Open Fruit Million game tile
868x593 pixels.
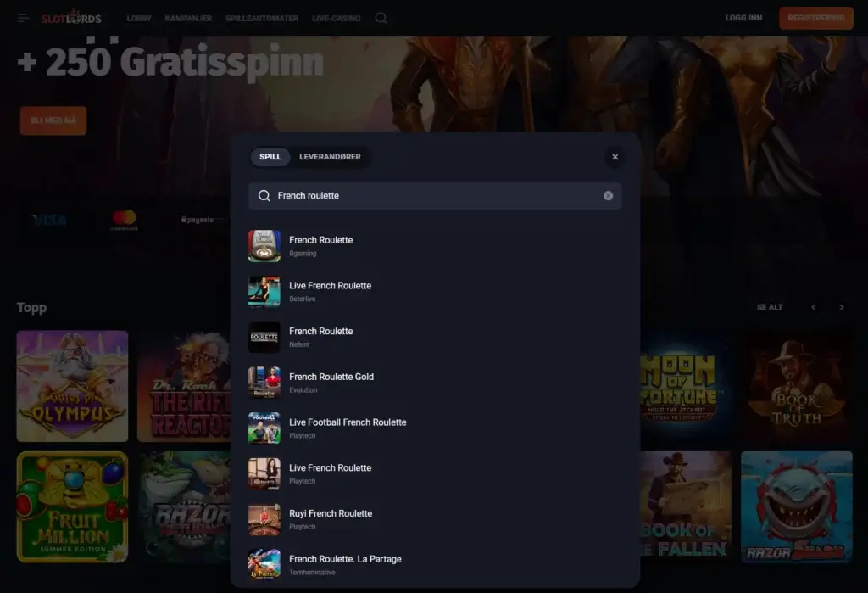(x=73, y=507)
